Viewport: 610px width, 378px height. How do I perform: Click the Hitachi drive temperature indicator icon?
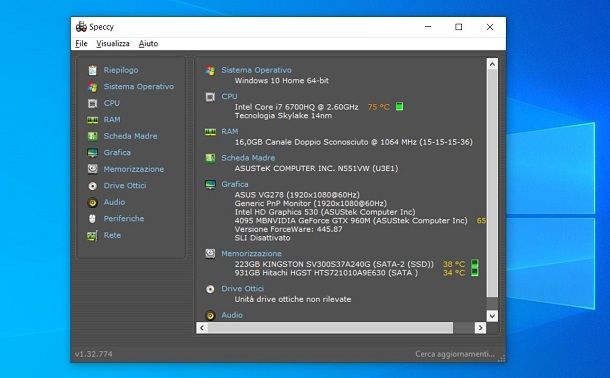tap(475, 272)
